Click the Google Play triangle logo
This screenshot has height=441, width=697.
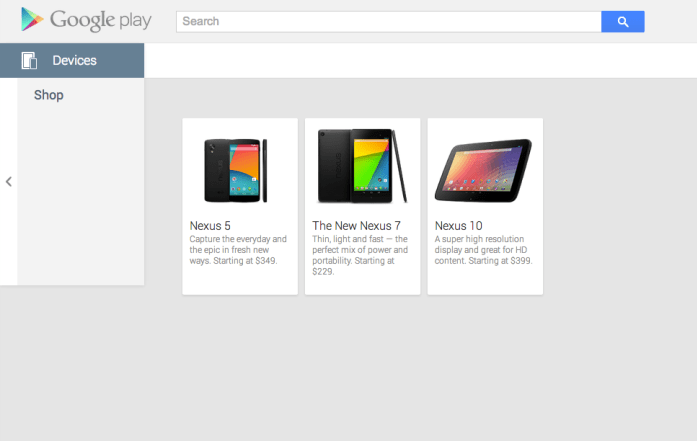coord(32,20)
